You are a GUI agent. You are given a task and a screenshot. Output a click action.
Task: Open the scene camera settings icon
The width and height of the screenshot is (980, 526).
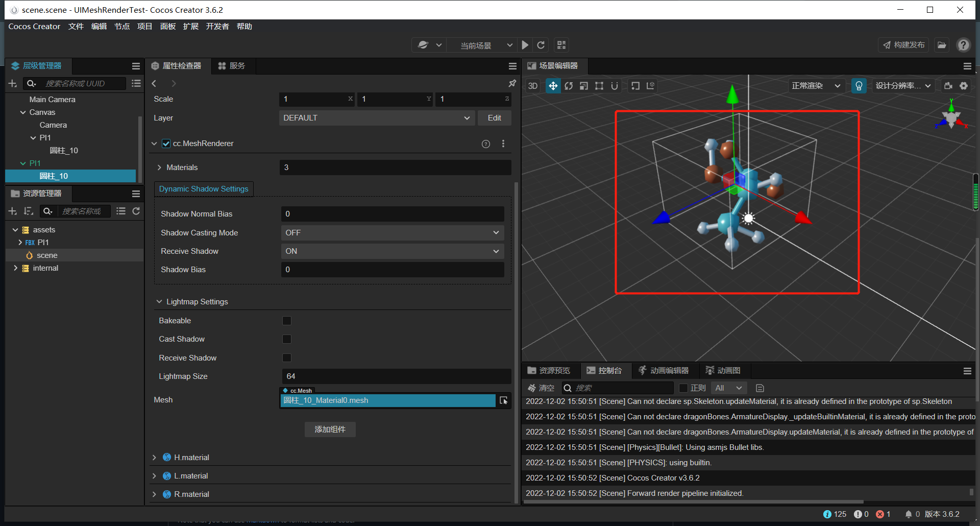(x=948, y=86)
